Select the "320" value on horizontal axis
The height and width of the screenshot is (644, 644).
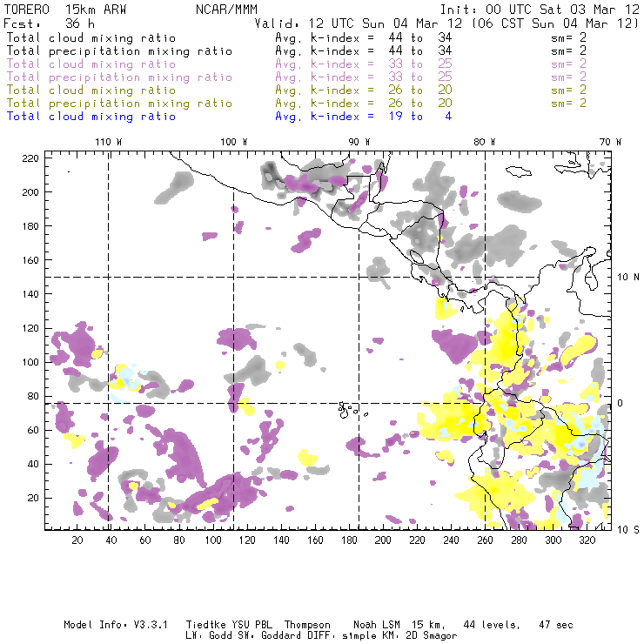tap(587, 540)
